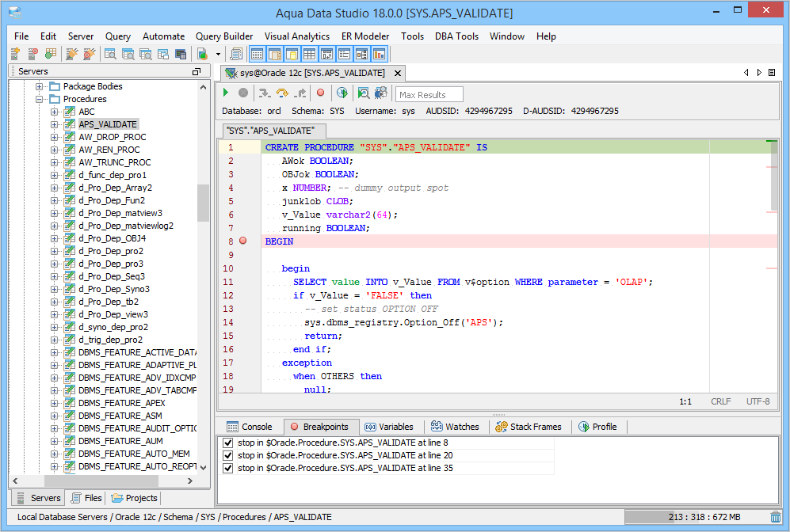790x532 pixels.
Task: Click the Register Server icon in main toolbar
Action: [x=15, y=54]
